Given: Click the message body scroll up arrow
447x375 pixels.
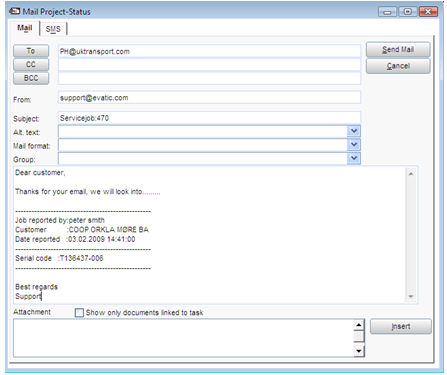Looking at the screenshot, I should coord(411,174).
